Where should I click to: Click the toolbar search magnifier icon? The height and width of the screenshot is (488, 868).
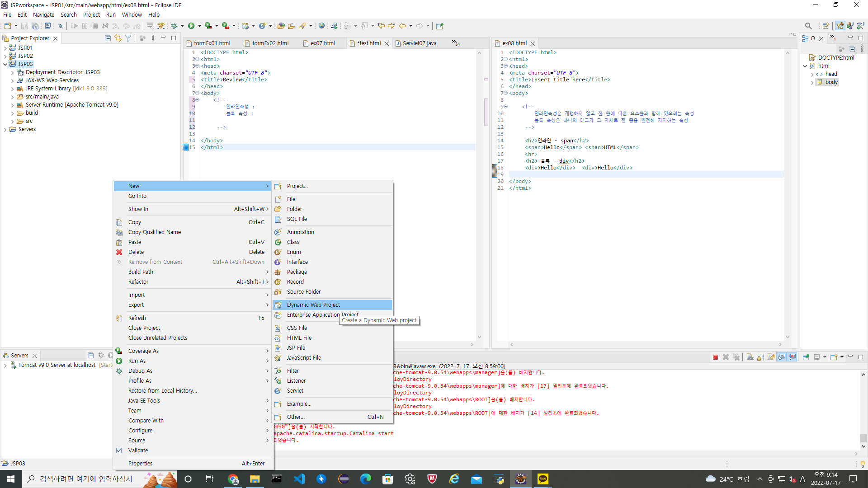pyautogui.click(x=808, y=26)
